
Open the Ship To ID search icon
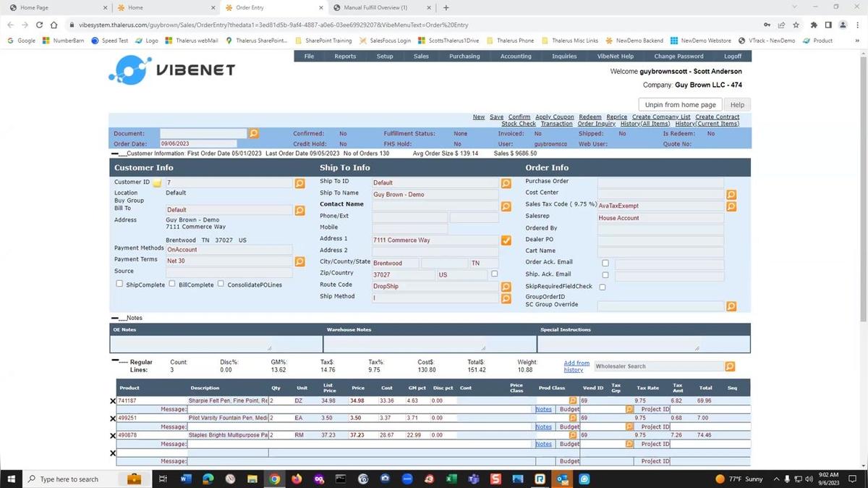[506, 183]
